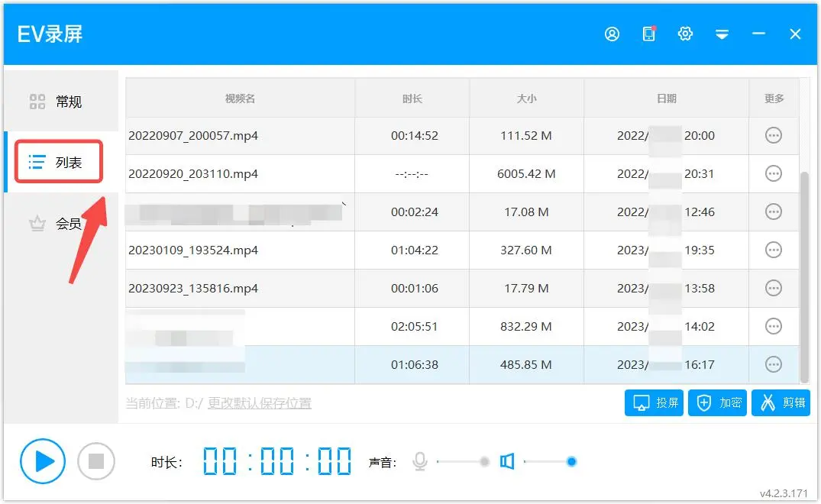821x504 pixels.
Task: Open more options for 20230109_193524.mp4
Action: 774,250
